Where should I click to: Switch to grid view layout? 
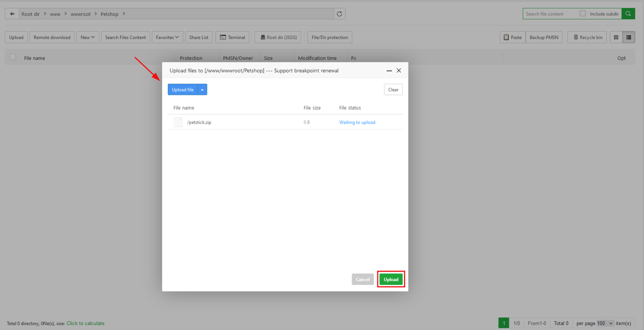coord(616,38)
